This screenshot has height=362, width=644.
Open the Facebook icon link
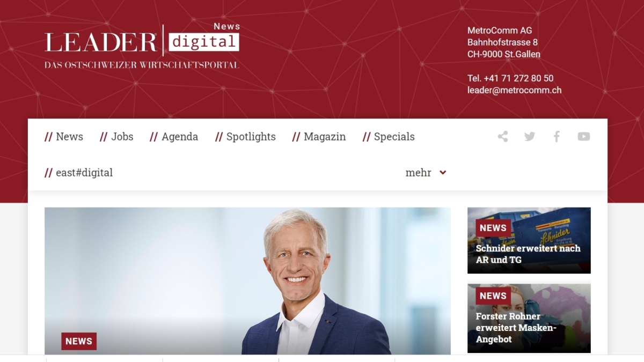click(557, 137)
